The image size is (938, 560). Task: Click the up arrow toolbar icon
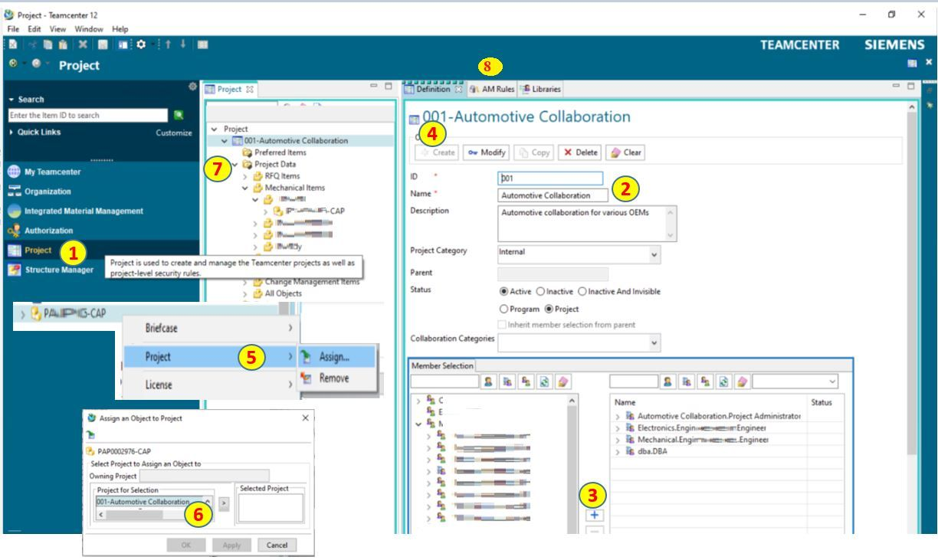169,45
